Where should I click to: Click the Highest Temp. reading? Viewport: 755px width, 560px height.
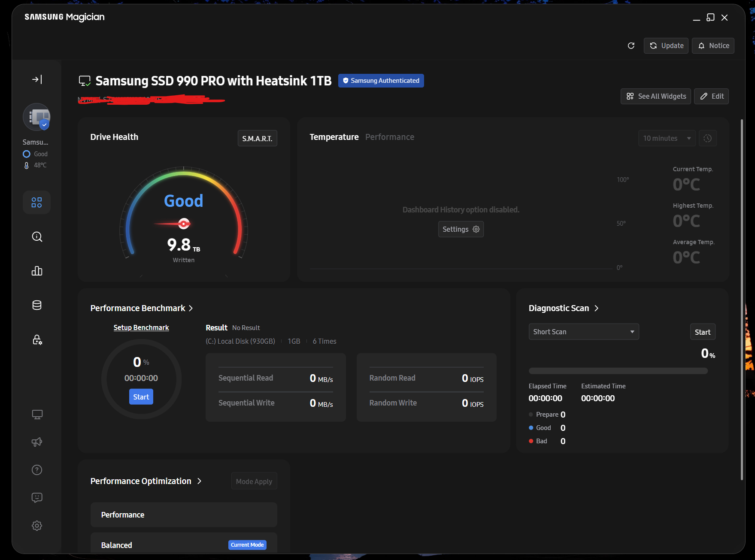coord(687,221)
